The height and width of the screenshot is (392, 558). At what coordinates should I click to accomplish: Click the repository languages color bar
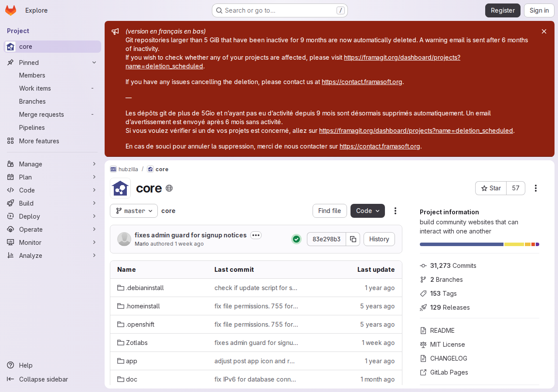point(480,244)
